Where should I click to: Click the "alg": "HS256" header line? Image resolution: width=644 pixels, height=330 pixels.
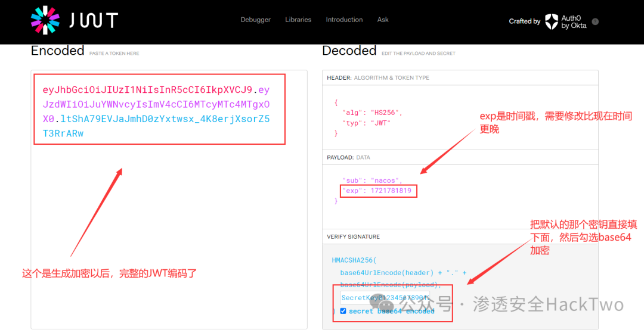coord(372,113)
